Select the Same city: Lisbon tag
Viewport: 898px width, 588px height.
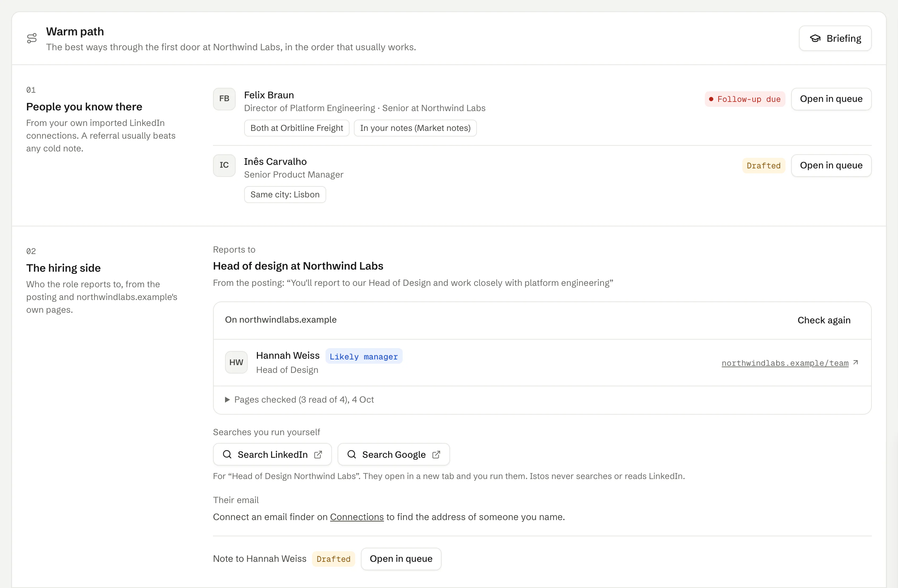pyautogui.click(x=285, y=194)
